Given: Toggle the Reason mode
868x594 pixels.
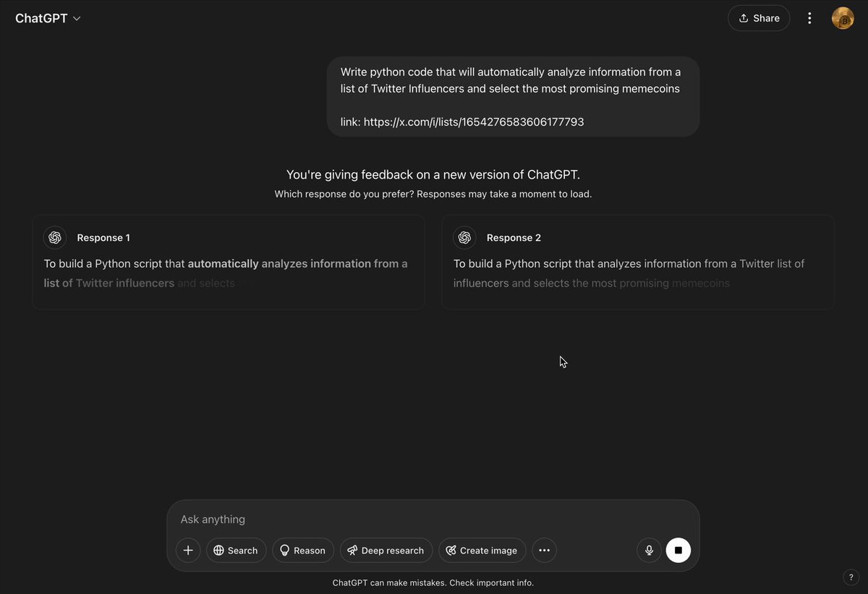Looking at the screenshot, I should [x=303, y=551].
